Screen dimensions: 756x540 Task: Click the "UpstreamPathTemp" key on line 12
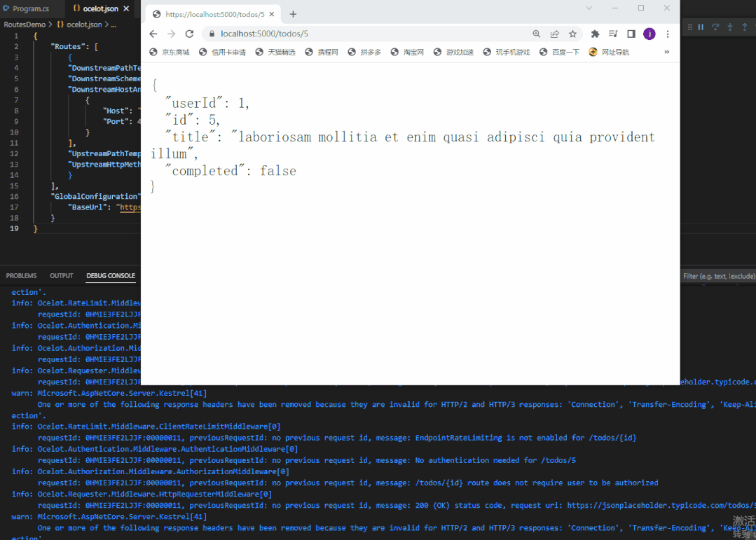(104, 154)
